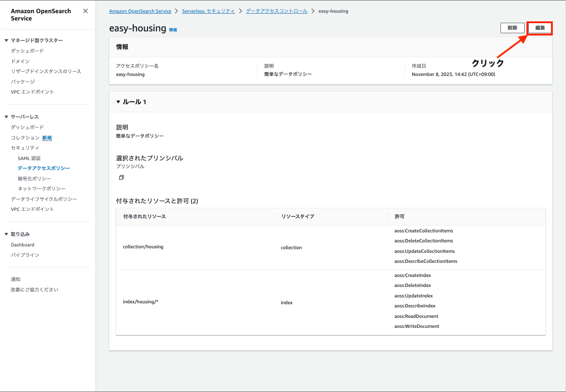Image resolution: width=566 pixels, height=392 pixels.
Task: Click the 付与されたリソースと許可 (2) heading
Action: pos(157,201)
